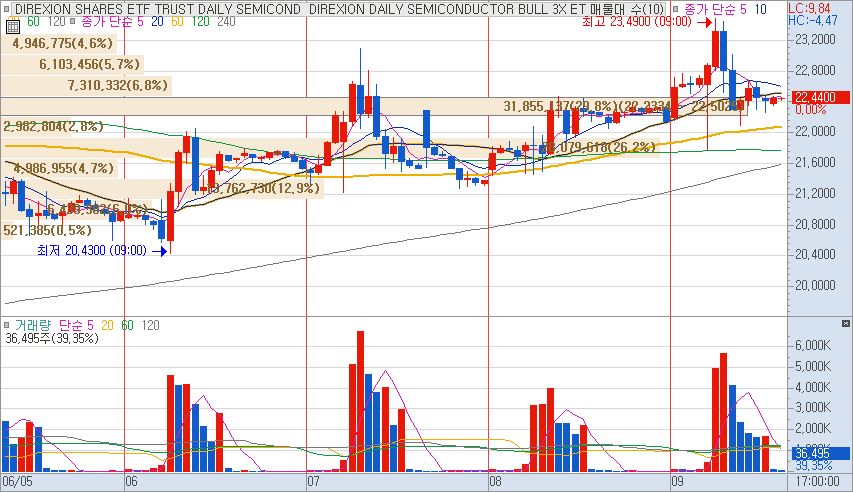Click the LC:9.84 value
This screenshot has height=492, width=853.
(809, 8)
